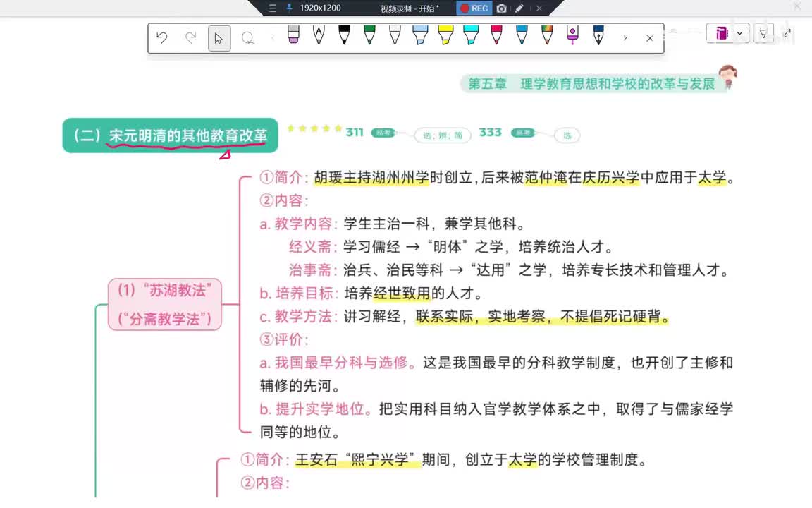Click the purple OneNote notebook icon
The height and width of the screenshot is (508, 812).
tap(721, 33)
